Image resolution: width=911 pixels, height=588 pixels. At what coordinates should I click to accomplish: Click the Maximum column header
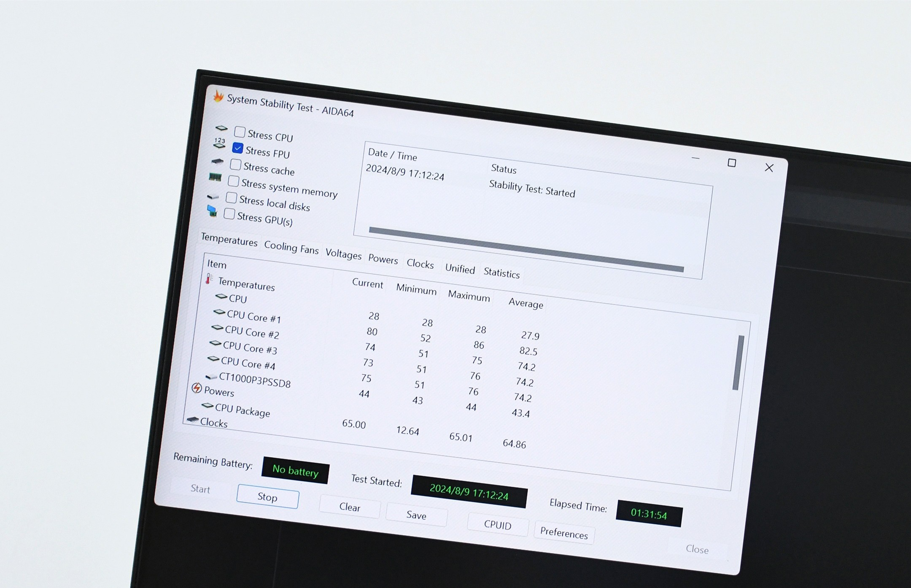[469, 296]
